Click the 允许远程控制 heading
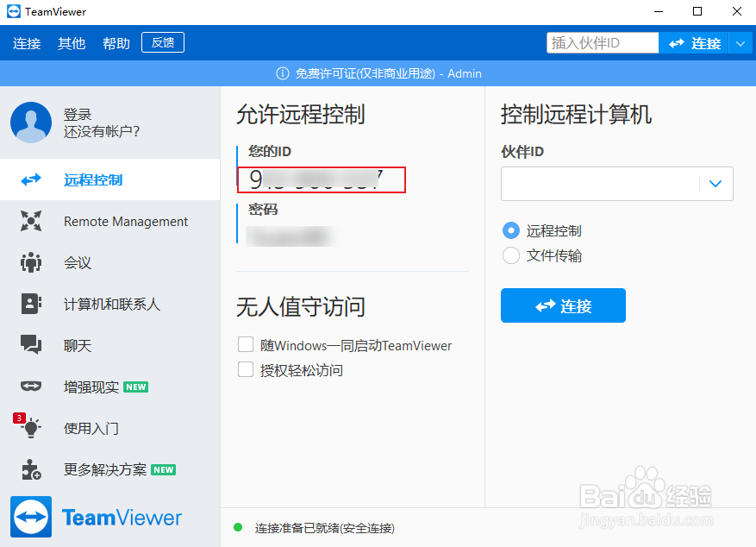This screenshot has width=756, height=547. (300, 115)
